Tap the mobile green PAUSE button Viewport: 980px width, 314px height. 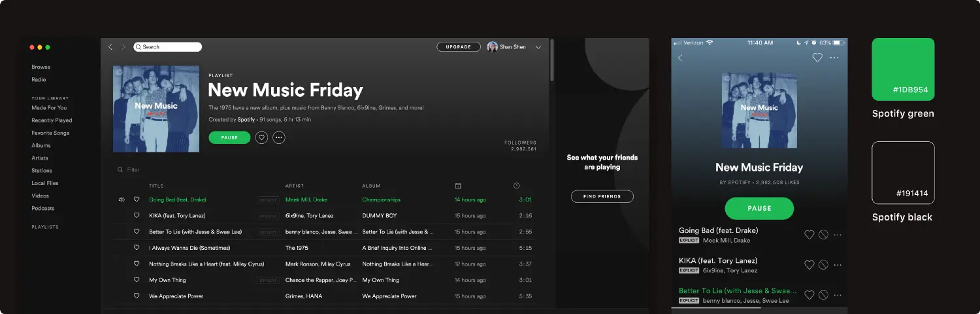point(759,208)
